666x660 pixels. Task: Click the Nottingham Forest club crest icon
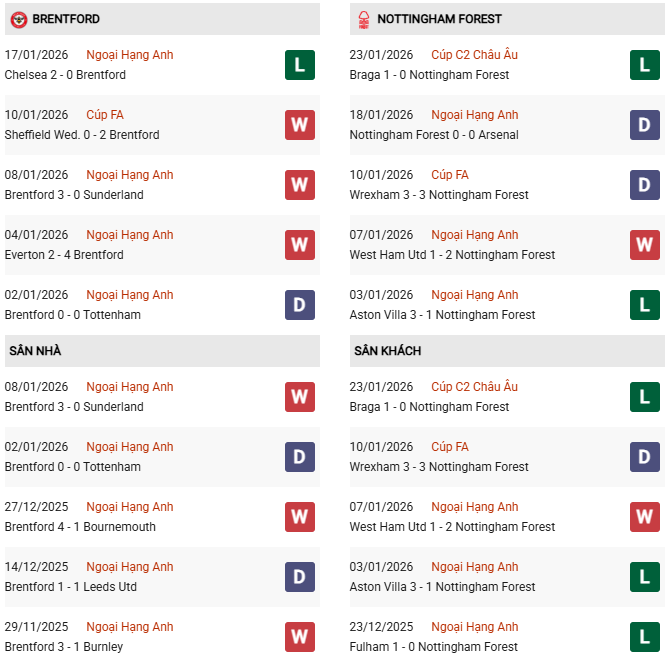(x=363, y=19)
